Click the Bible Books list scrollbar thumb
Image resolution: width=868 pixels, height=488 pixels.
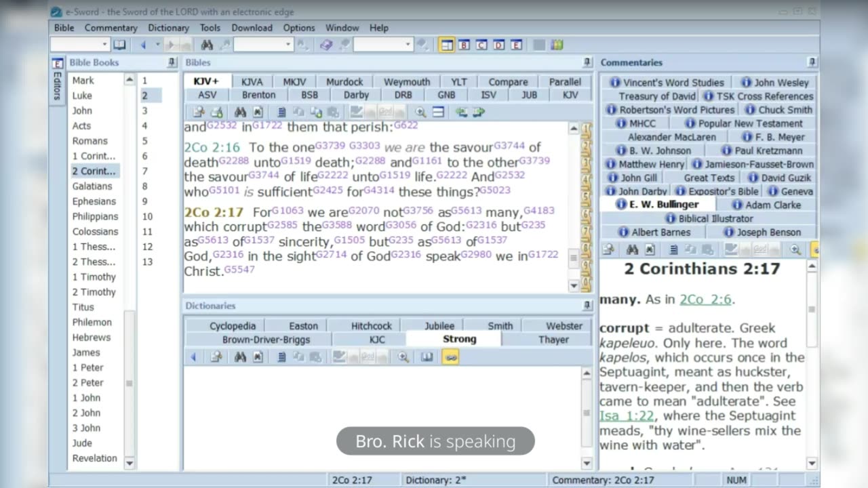click(130, 383)
